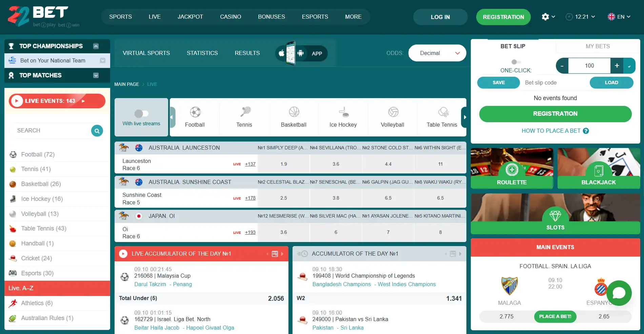Open the Decimal odds format dropdown
The height and width of the screenshot is (334, 644).
[437, 53]
